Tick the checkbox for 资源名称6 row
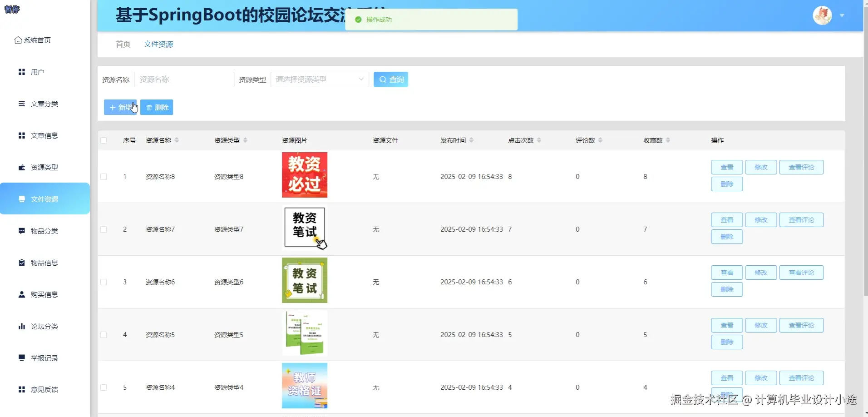 (104, 282)
